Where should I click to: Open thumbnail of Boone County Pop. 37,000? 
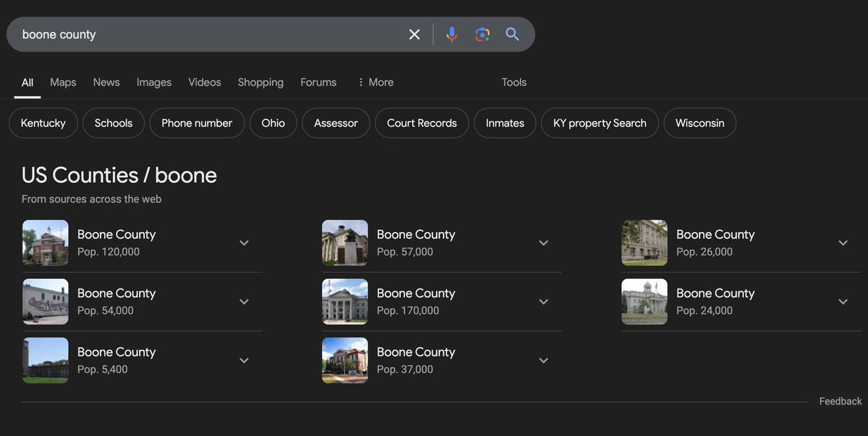point(345,360)
